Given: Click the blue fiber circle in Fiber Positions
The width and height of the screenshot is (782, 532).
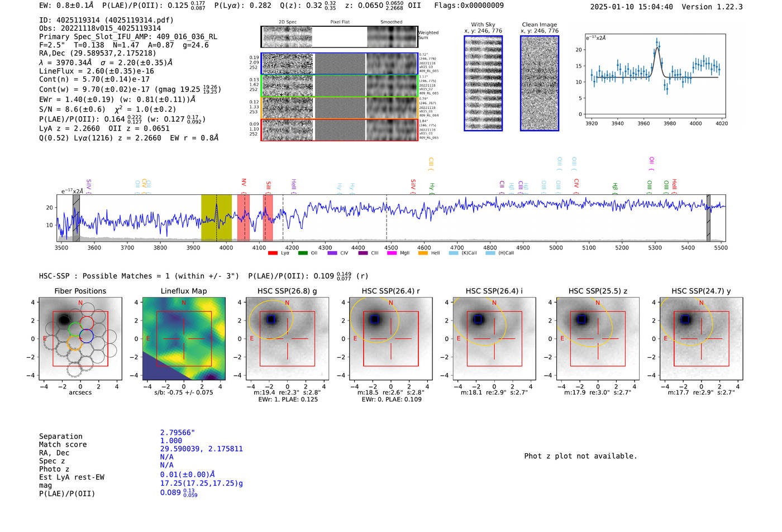Looking at the screenshot, I should click(86, 336).
